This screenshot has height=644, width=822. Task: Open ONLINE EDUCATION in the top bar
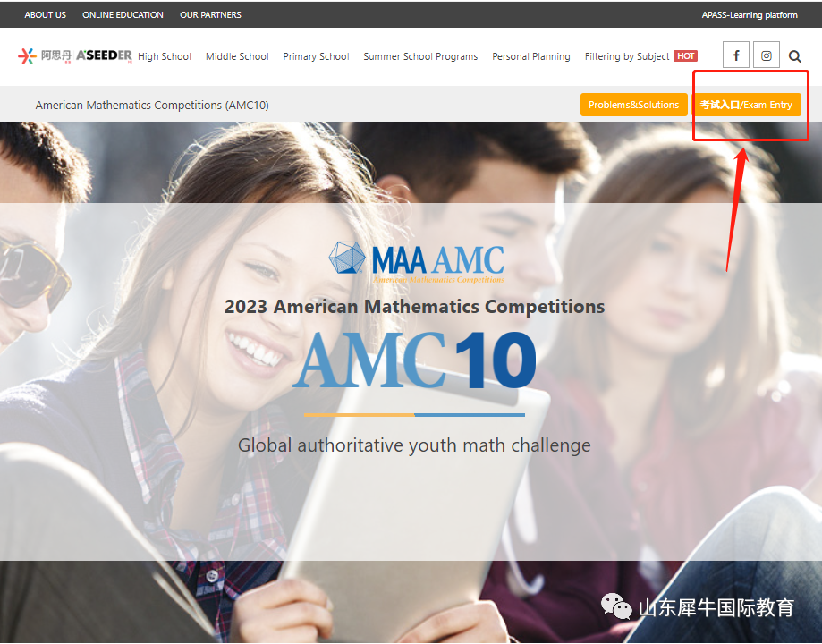click(x=123, y=14)
